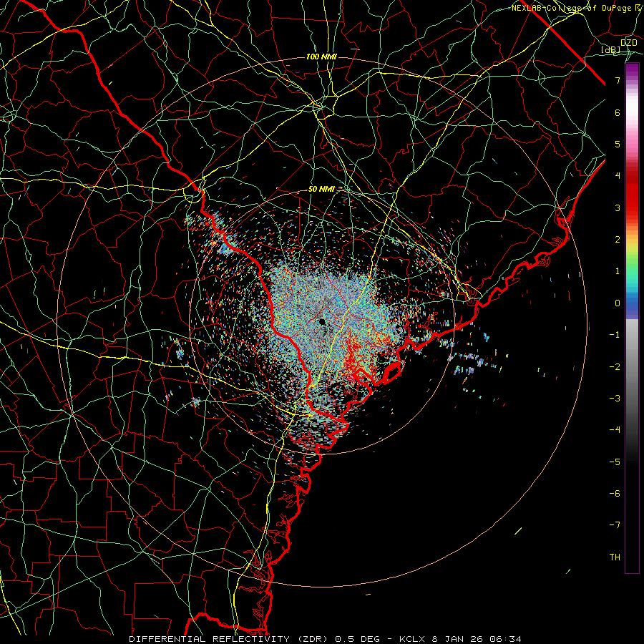Screen dimensions: 644x644
Task: Click the -4 dB tick label on the scale
Action: point(615,429)
